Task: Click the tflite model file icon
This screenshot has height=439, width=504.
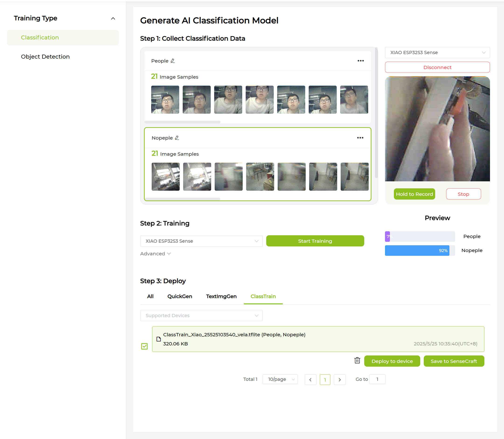Action: click(158, 339)
